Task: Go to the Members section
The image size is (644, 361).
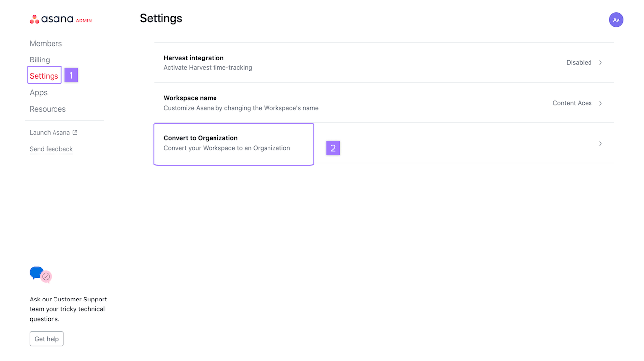Action: pyautogui.click(x=46, y=44)
